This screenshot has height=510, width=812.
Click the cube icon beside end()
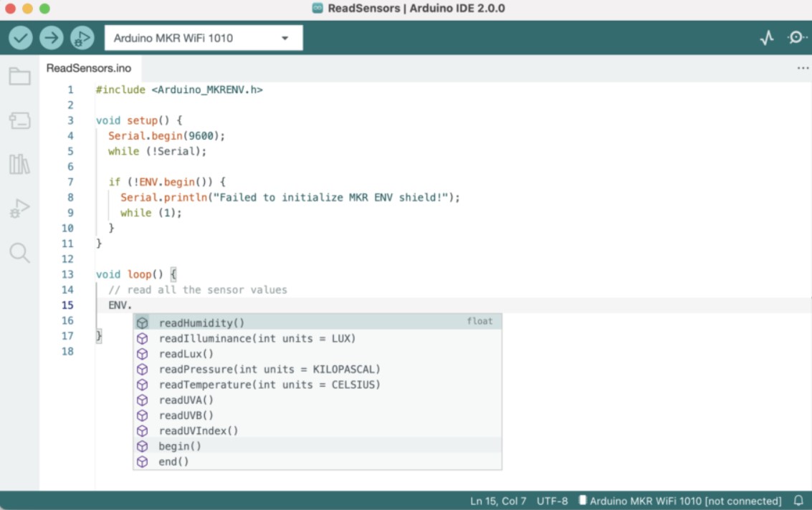143,461
